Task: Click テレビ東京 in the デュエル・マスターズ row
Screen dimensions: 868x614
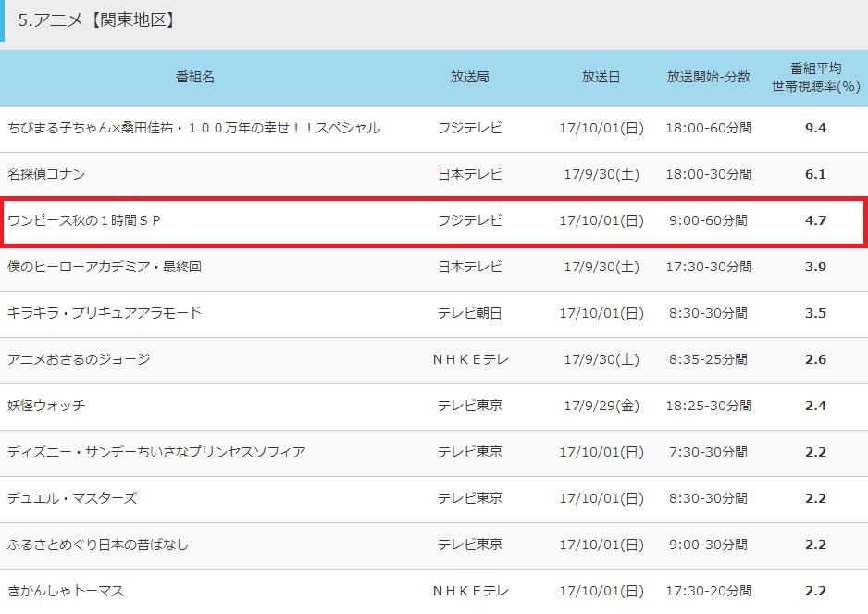Action: [470, 498]
